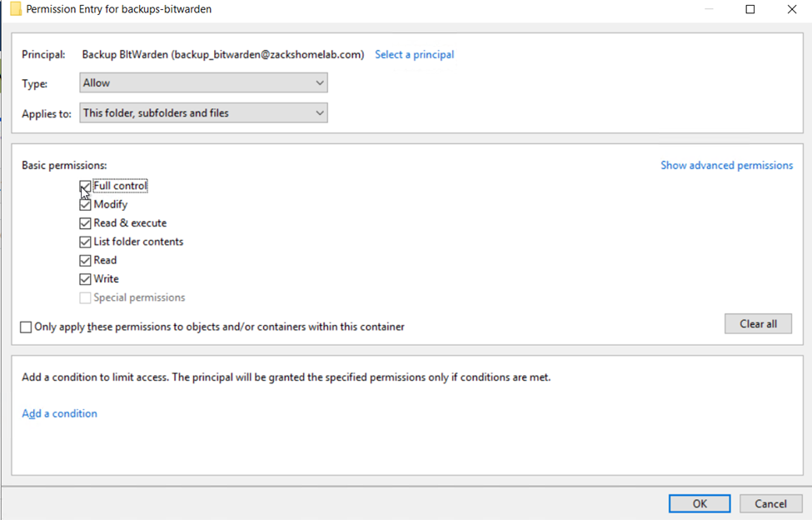Click the Principal label
This screenshot has width=812, height=520.
[43, 54]
